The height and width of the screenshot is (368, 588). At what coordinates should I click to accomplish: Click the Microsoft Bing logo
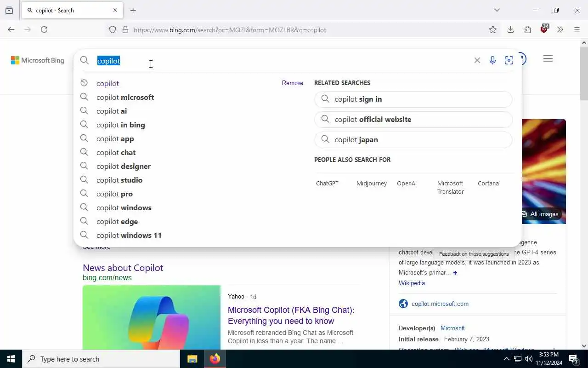click(x=38, y=60)
